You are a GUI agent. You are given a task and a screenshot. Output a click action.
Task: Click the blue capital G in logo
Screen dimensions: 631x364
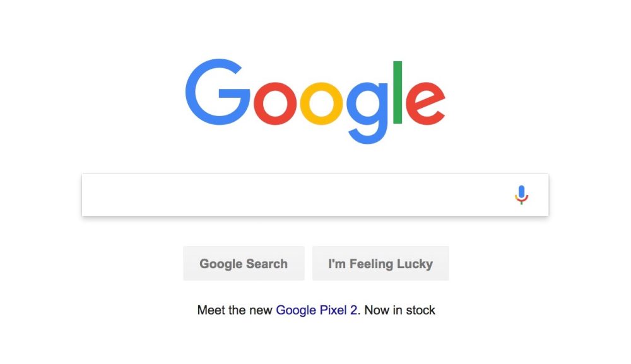[x=217, y=92]
